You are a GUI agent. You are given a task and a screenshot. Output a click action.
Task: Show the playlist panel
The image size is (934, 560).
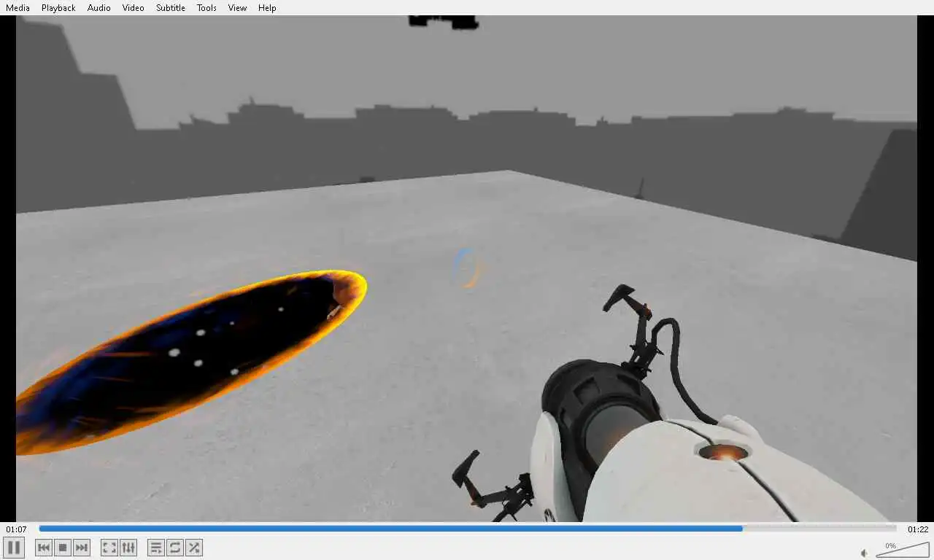(156, 548)
